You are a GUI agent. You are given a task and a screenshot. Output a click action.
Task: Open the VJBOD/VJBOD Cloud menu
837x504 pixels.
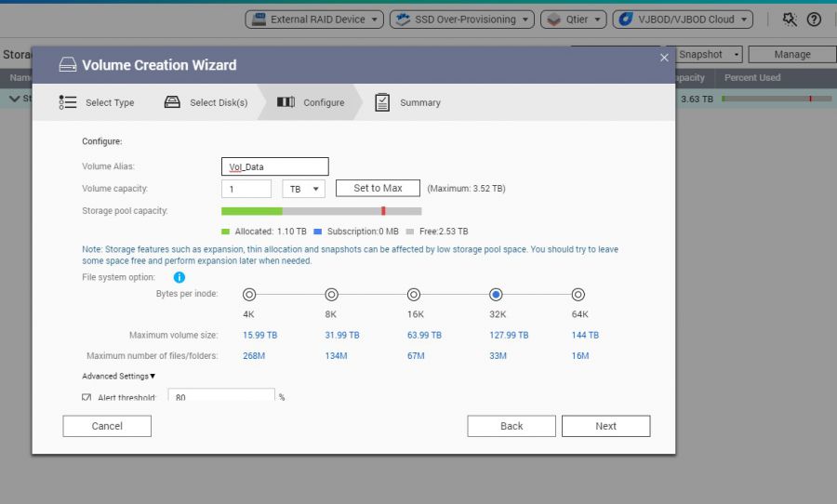[683, 19]
